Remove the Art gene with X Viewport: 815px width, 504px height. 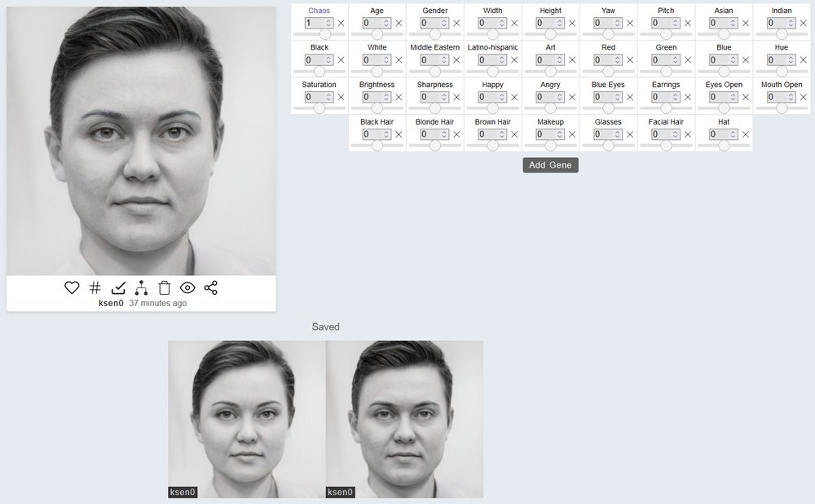coord(572,60)
